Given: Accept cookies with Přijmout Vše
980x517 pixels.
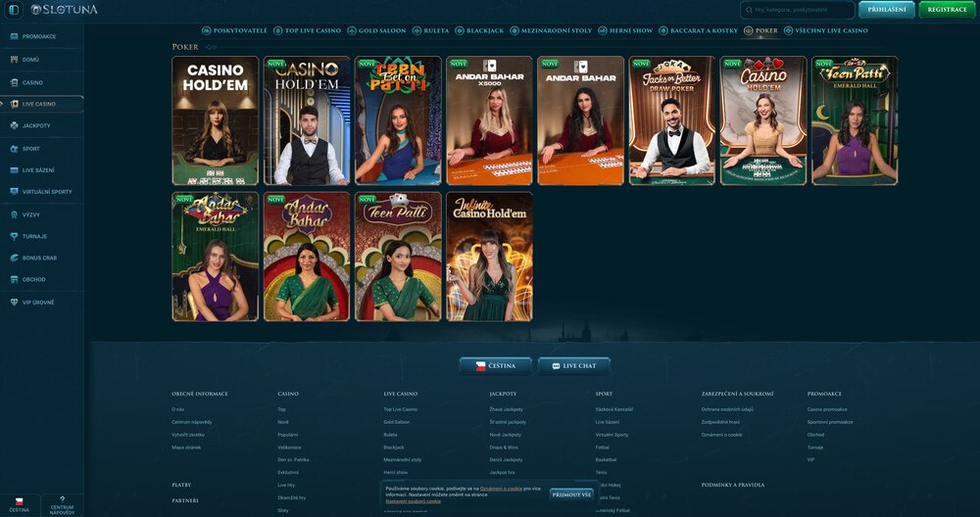Looking at the screenshot, I should click(571, 494).
